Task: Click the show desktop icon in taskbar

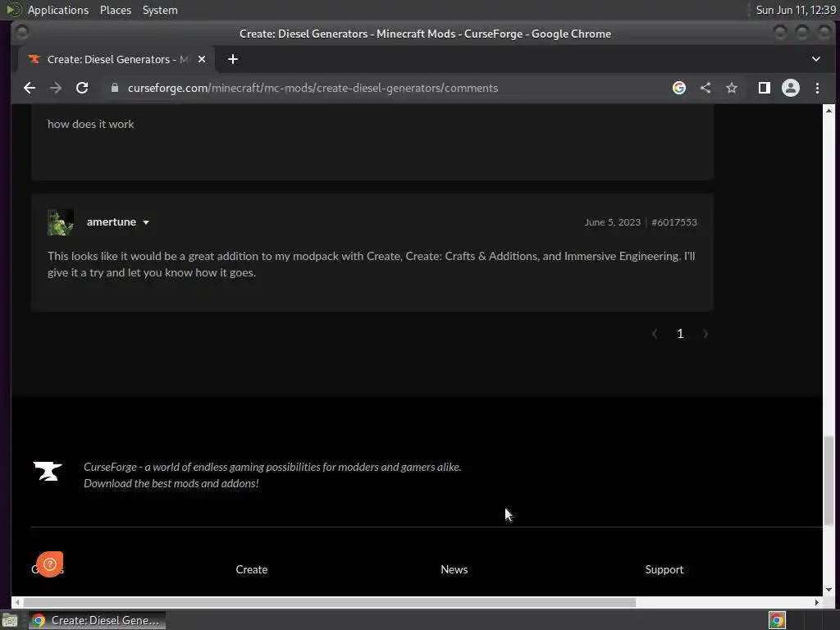Action: [10, 621]
